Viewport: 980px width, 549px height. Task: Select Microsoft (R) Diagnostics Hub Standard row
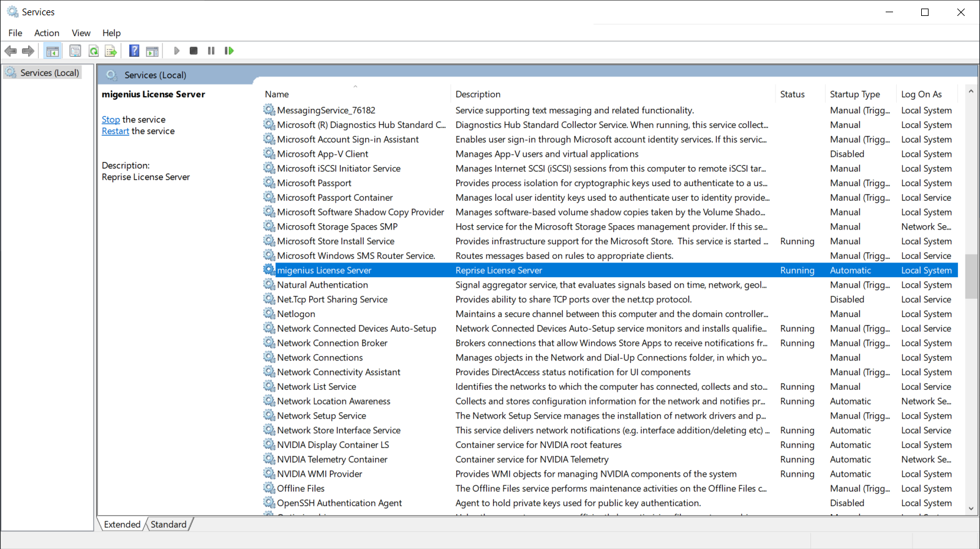coord(361,125)
